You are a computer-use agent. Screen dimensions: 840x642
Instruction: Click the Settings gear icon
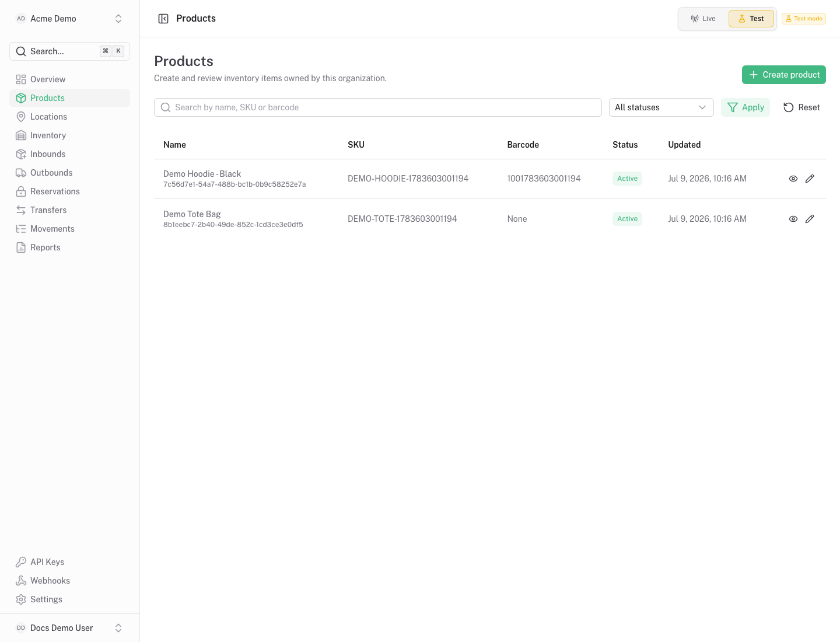point(21,599)
